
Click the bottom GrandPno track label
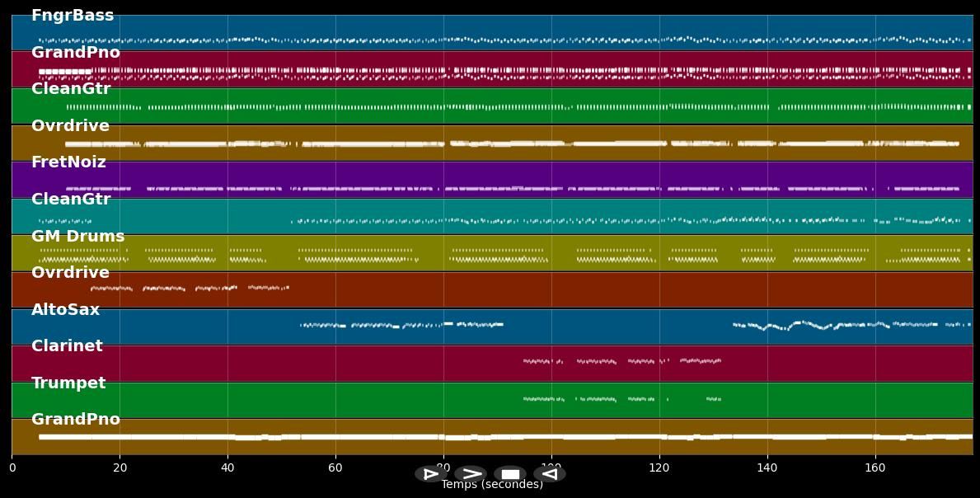click(76, 420)
